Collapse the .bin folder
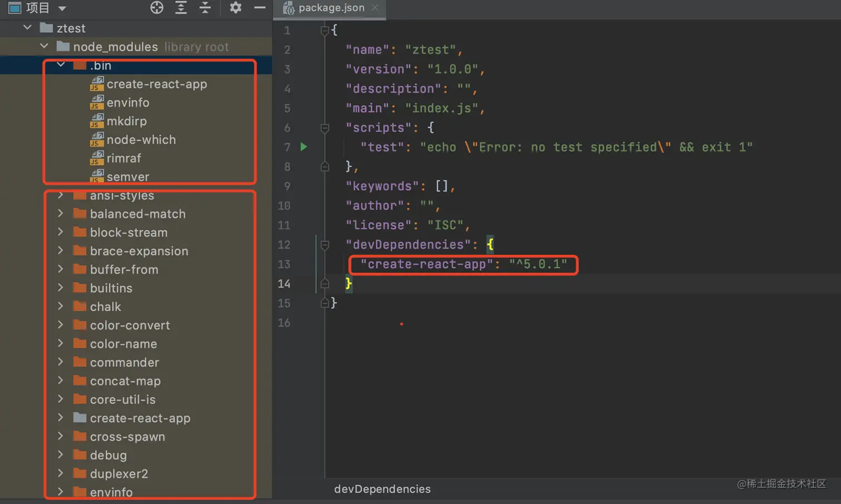 [61, 65]
